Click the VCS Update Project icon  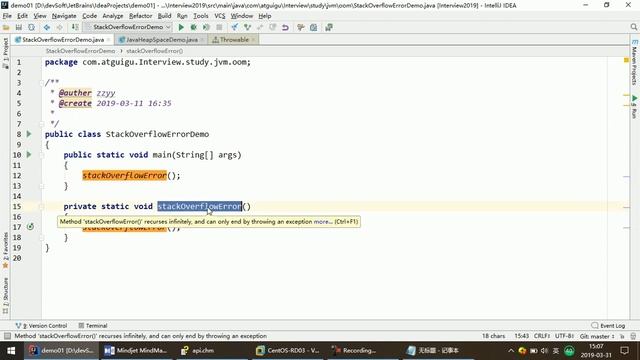pyautogui.click(x=235, y=27)
